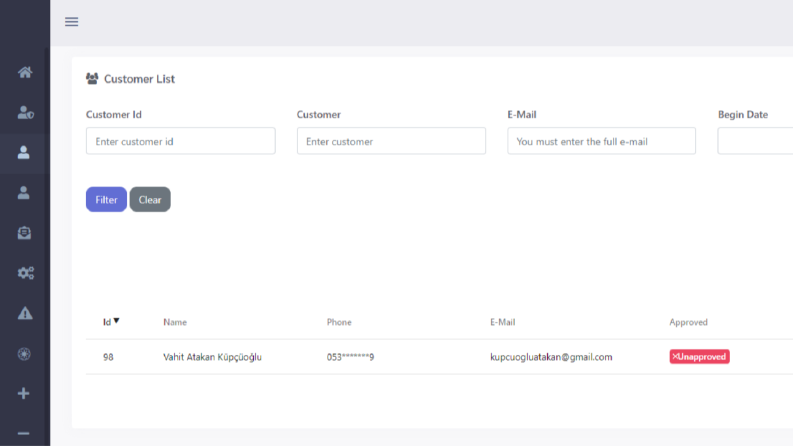This screenshot has height=446, width=793.
Task: Focus the Enter customer input field
Action: (391, 141)
